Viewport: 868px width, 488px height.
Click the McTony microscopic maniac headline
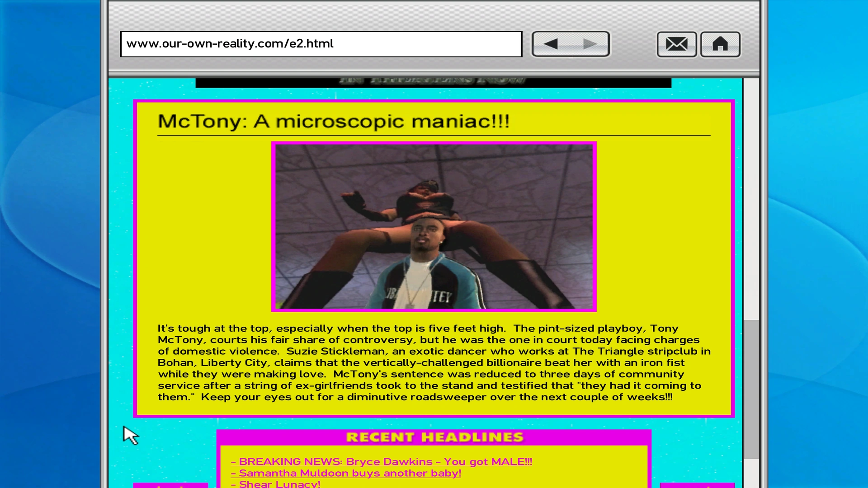[333, 121]
